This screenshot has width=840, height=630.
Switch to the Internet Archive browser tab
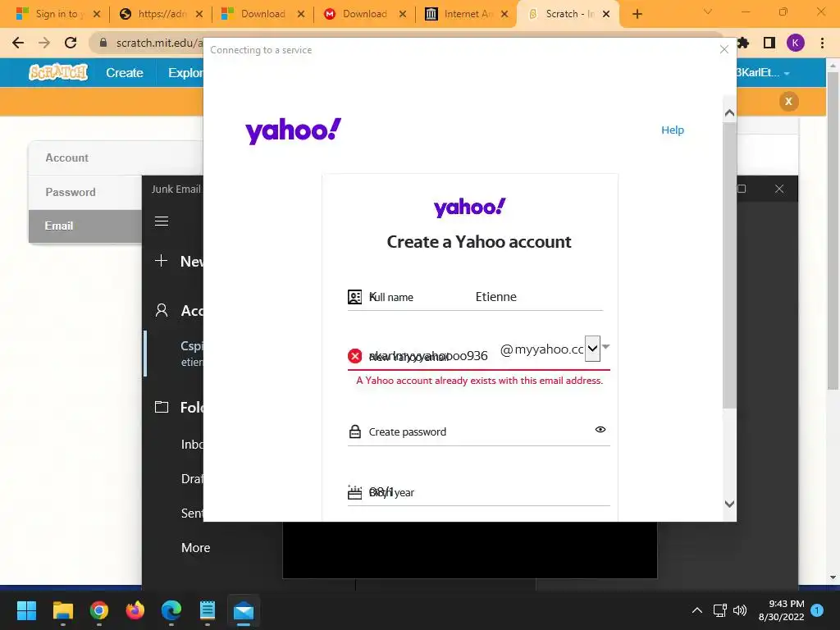[x=466, y=14]
